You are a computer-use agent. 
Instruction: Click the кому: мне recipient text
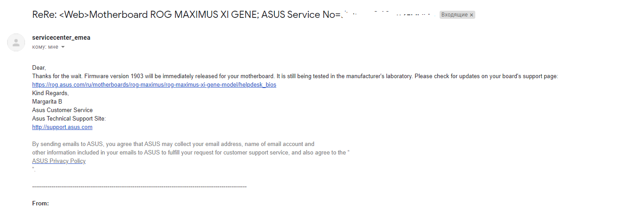tap(45, 47)
